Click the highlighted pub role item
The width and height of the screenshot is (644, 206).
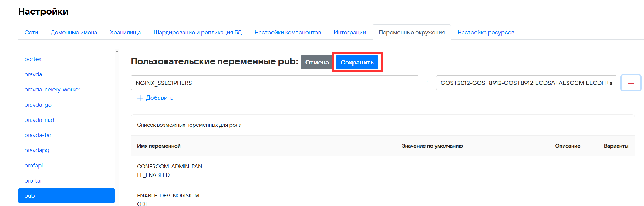tap(66, 196)
